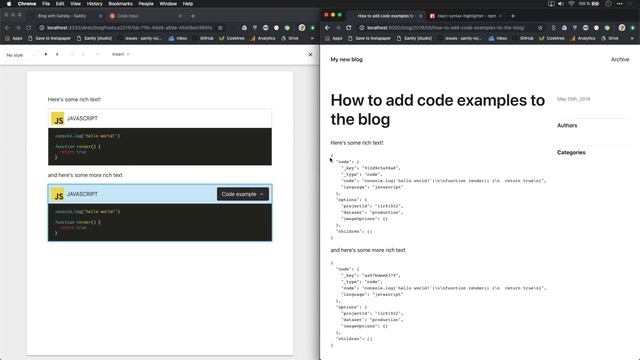640x360 pixels.
Task: Open the Code example dropdown button
Action: [242, 194]
